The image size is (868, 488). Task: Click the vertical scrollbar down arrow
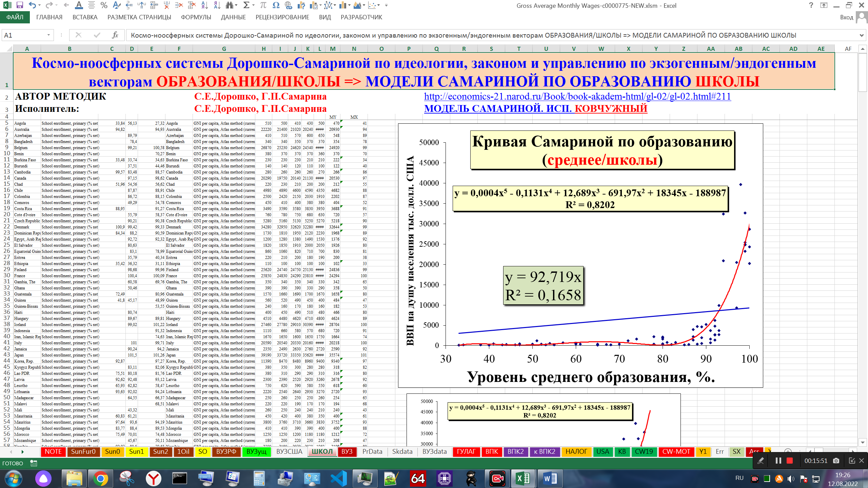coord(863,442)
